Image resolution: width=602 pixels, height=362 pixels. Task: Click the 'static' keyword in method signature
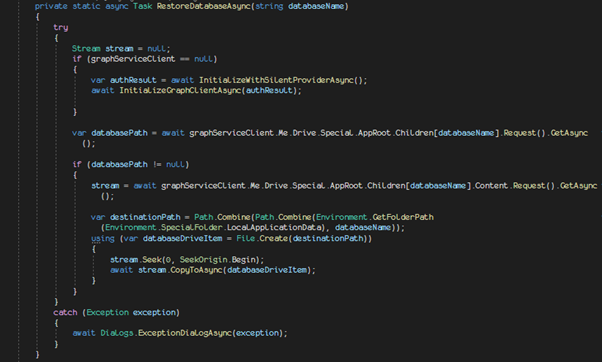pyautogui.click(x=86, y=7)
